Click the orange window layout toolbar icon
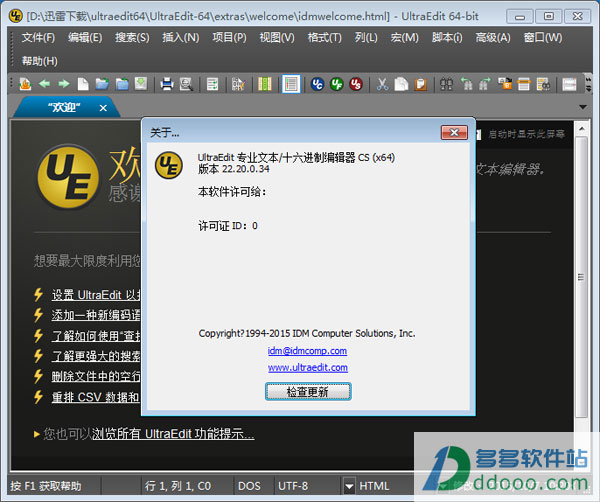Screen dimensions: 600x502 click(x=524, y=84)
